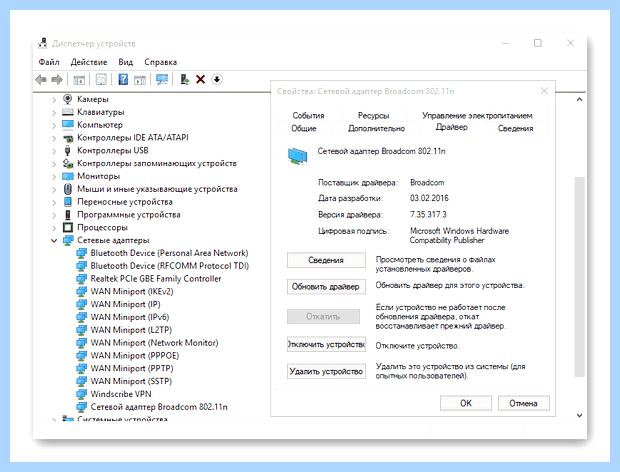Collapse the Сетевые адаптеры node

tap(54, 240)
